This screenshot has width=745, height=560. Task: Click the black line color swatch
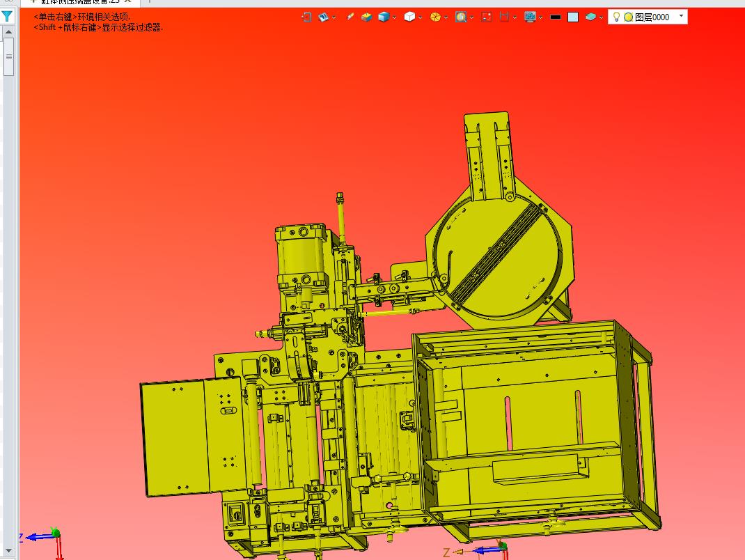(556, 17)
